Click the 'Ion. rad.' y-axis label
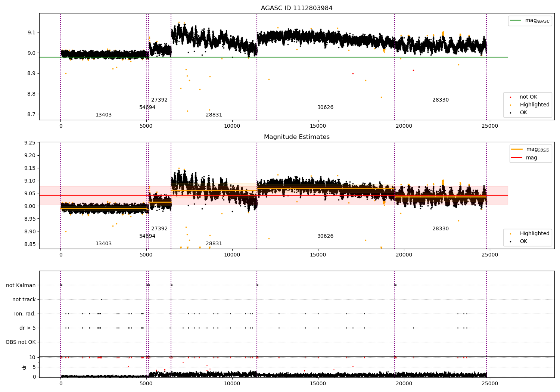560x392 pixels. coord(25,314)
